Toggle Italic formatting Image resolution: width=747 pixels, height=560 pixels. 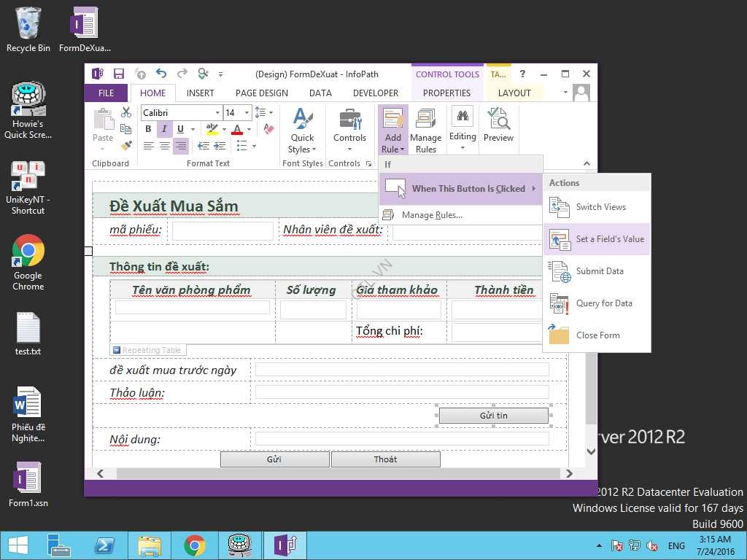(x=164, y=129)
